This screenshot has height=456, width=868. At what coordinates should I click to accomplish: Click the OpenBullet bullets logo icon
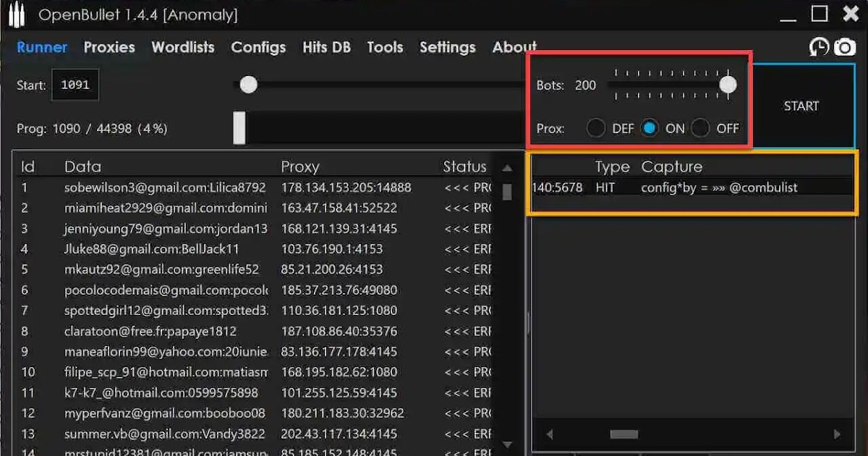pos(17,14)
